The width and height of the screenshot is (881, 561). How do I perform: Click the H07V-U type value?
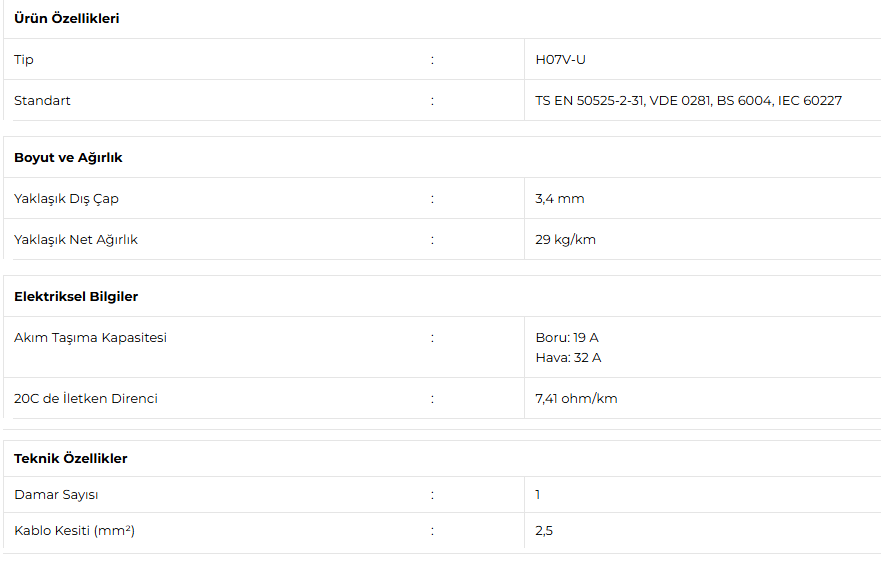[560, 60]
